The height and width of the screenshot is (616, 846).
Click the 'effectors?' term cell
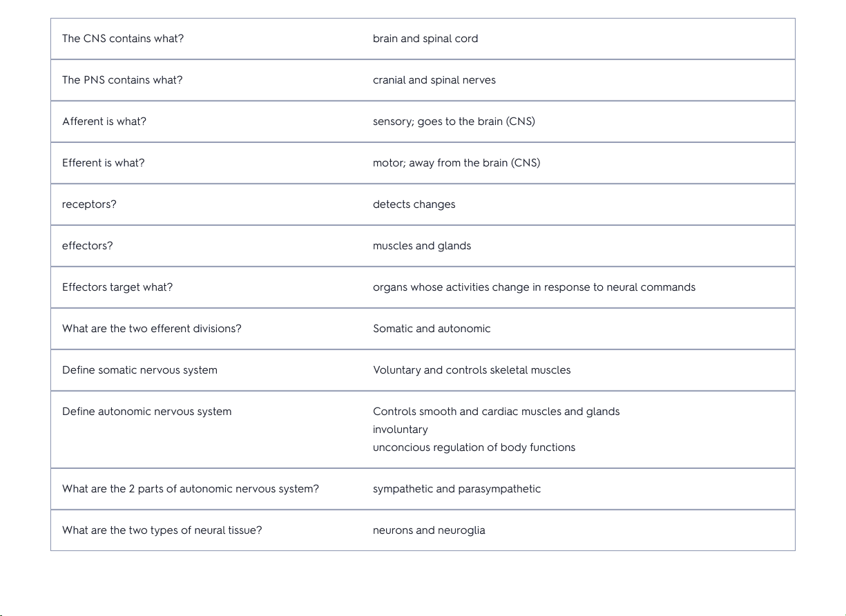(88, 246)
